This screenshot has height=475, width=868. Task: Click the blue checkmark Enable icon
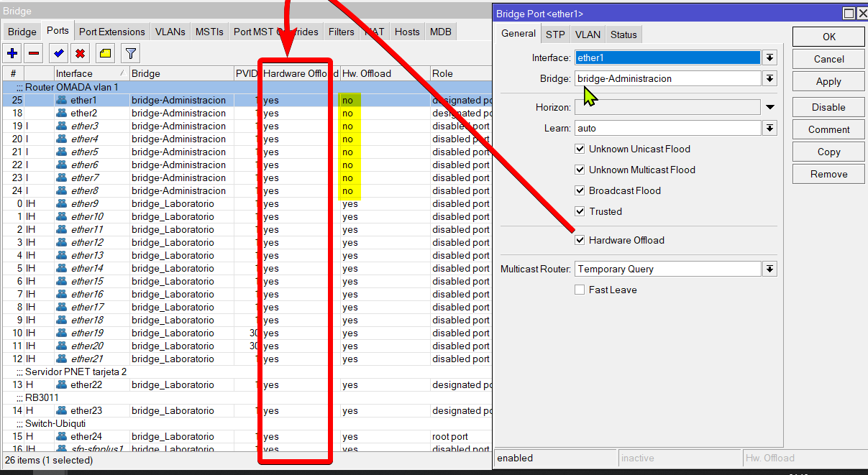(59, 53)
